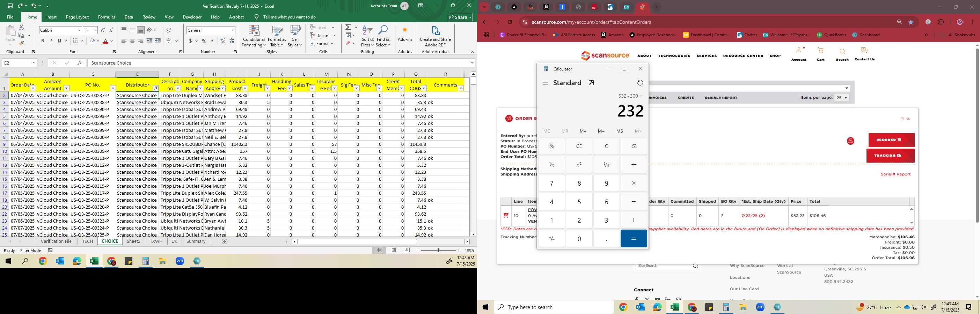
Task: Open Items per page 25 dropdown
Action: 842,98
